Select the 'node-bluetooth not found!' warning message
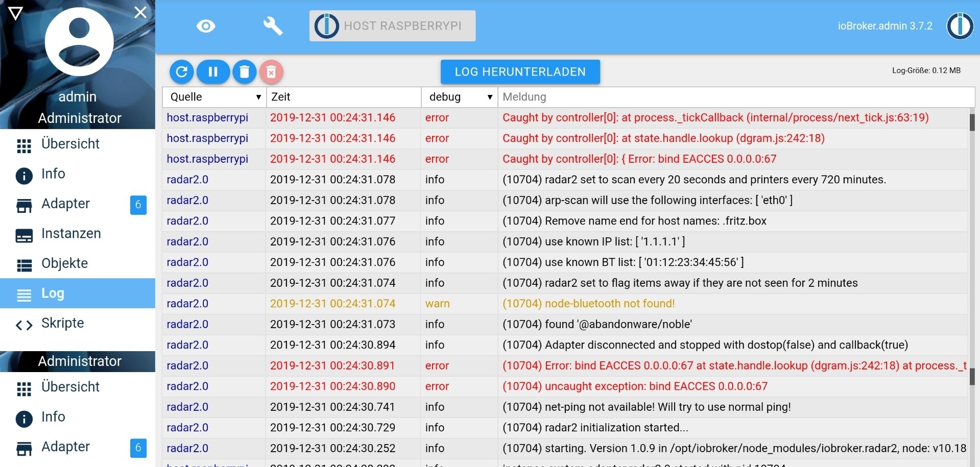The height and width of the screenshot is (467, 980). coord(588,304)
